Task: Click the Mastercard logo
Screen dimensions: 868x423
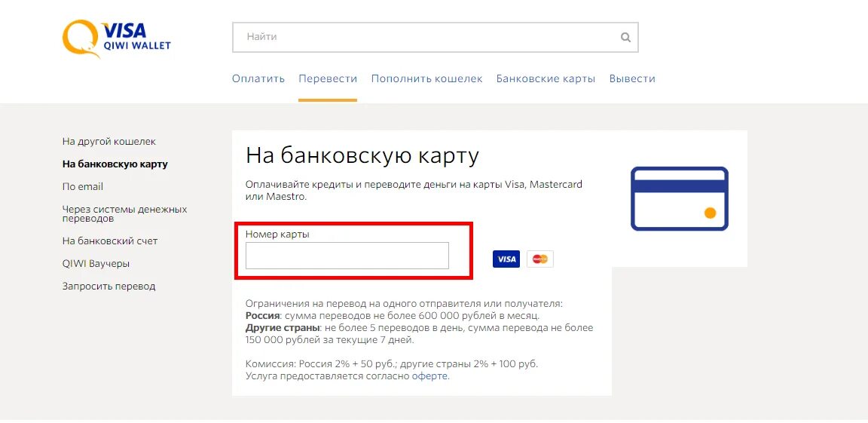Action: 539,259
